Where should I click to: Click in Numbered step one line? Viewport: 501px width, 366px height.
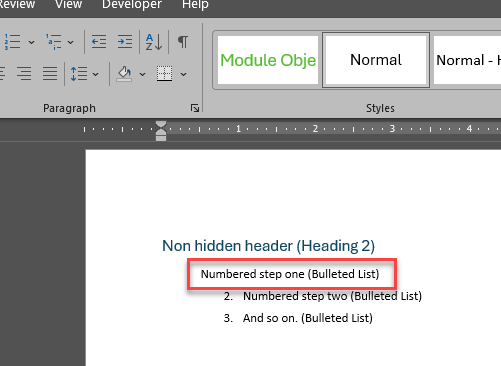(290, 274)
